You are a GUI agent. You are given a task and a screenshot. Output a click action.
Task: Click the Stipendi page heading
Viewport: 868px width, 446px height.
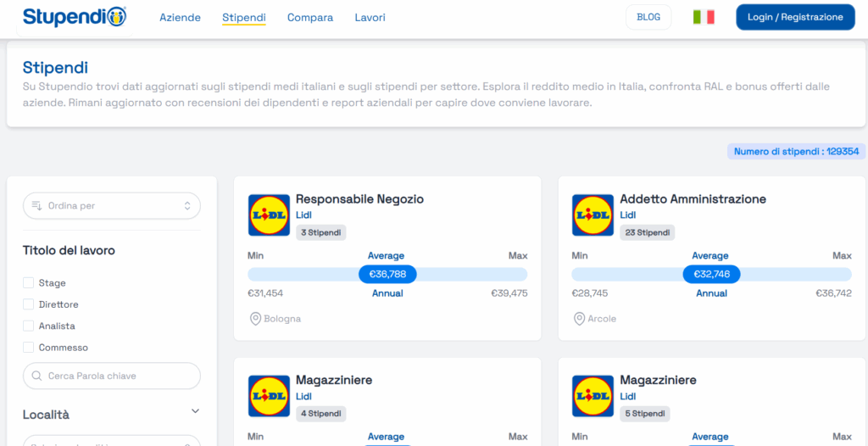55,68
